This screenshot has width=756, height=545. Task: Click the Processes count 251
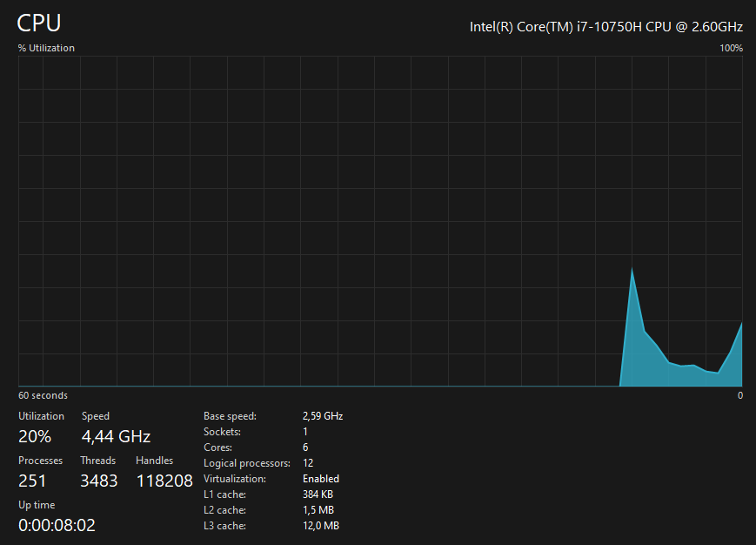click(x=32, y=481)
